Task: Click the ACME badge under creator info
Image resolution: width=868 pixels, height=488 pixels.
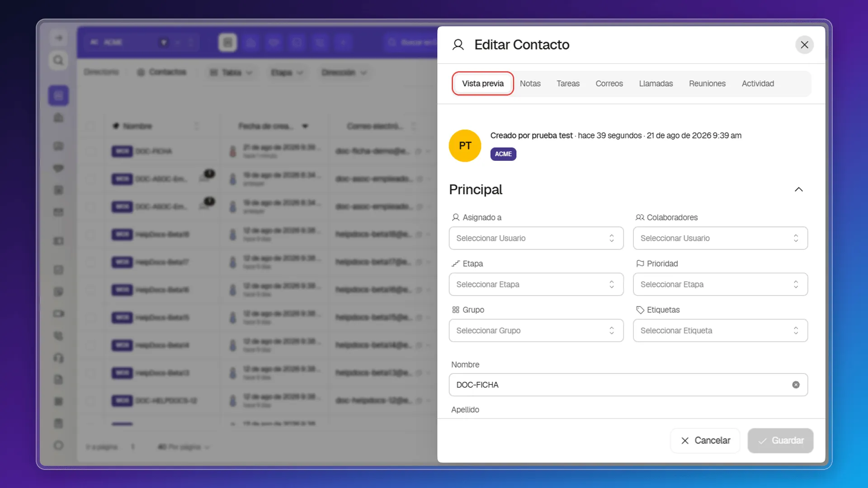Action: [503, 154]
